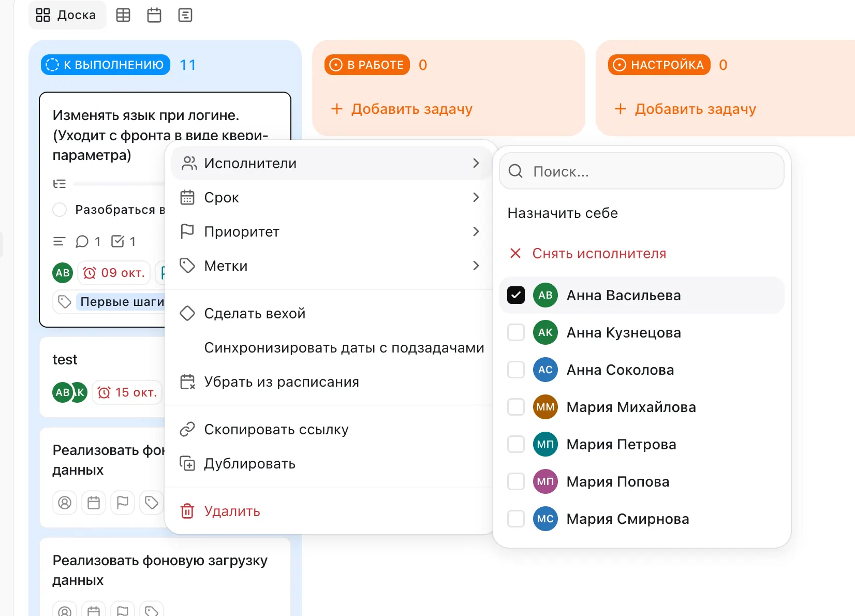This screenshot has width=855, height=616.
Task: Select the Доска view tab
Action: click(67, 15)
